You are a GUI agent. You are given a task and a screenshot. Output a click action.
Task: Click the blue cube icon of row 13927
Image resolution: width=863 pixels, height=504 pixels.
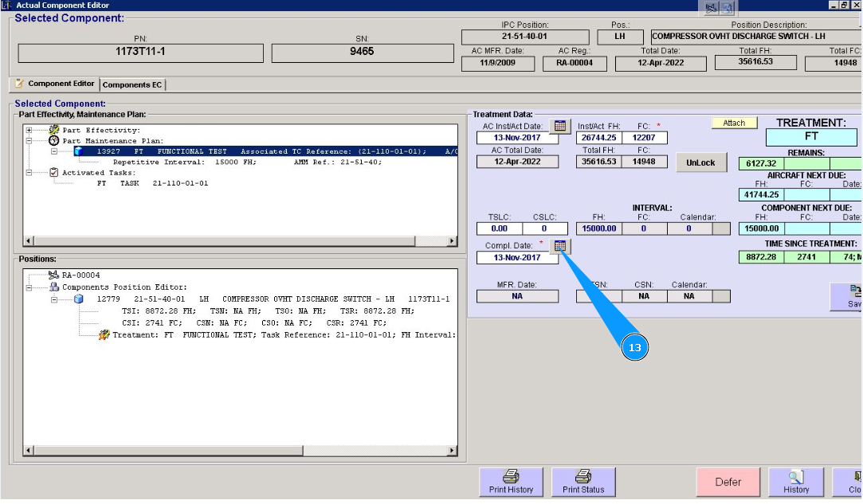pos(79,151)
